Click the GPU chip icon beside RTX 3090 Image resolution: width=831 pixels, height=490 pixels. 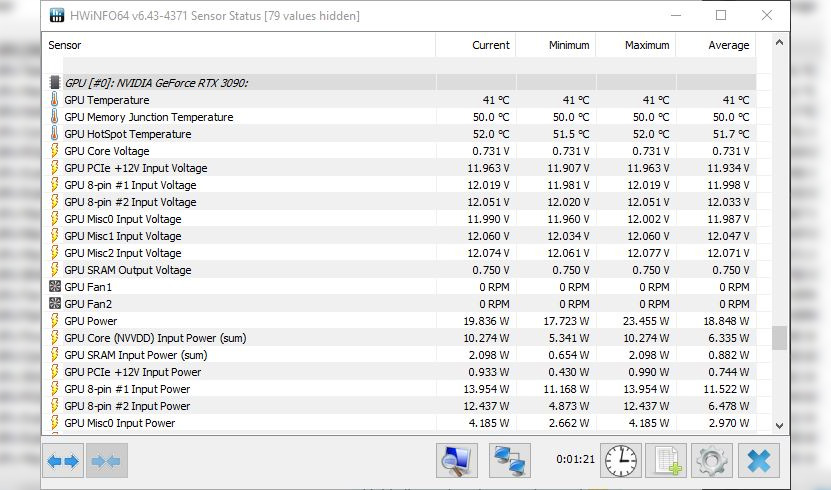(55, 83)
